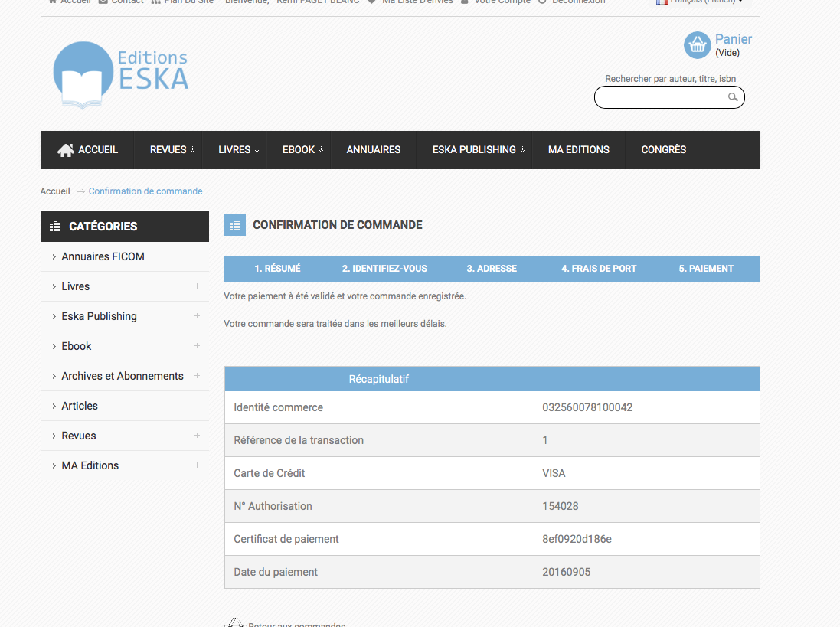Select CONGRÈS in the main navbar
The width and height of the screenshot is (840, 627).
click(663, 150)
